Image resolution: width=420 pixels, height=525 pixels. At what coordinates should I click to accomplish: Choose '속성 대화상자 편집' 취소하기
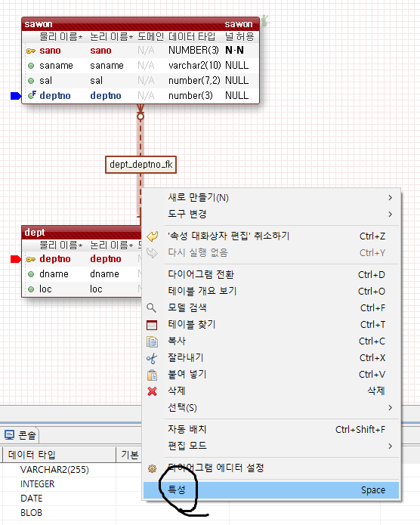click(x=271, y=236)
